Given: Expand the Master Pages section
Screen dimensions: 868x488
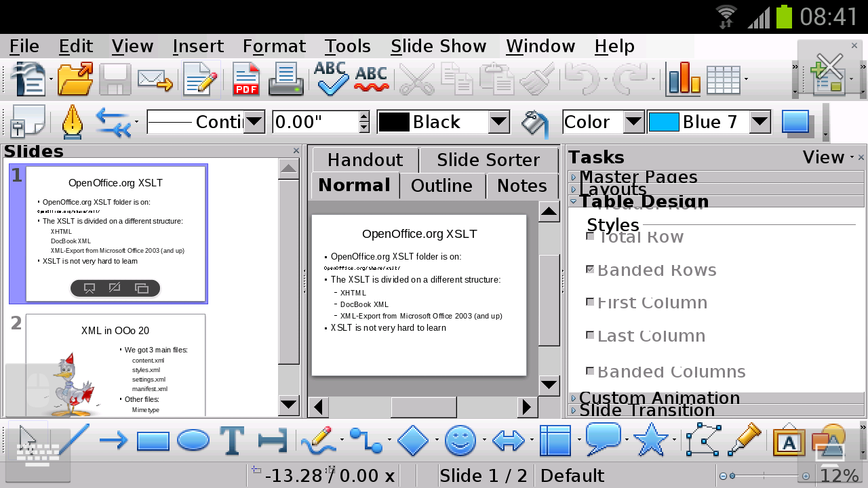Looking at the screenshot, I should pos(716,177).
